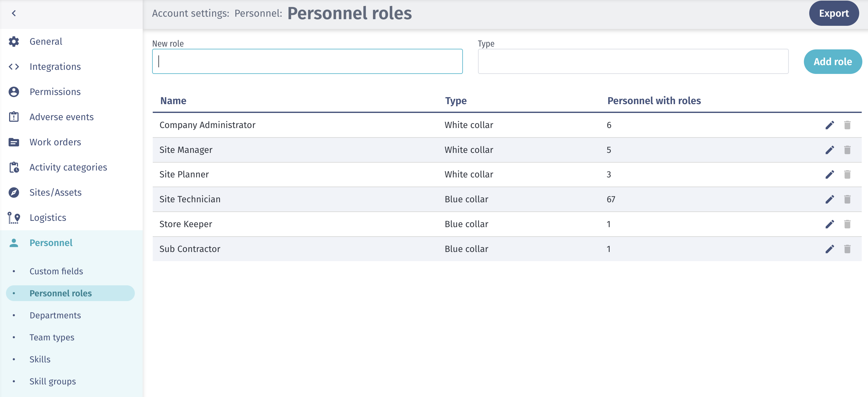Select the Sub Contractor name cell

[190, 249]
